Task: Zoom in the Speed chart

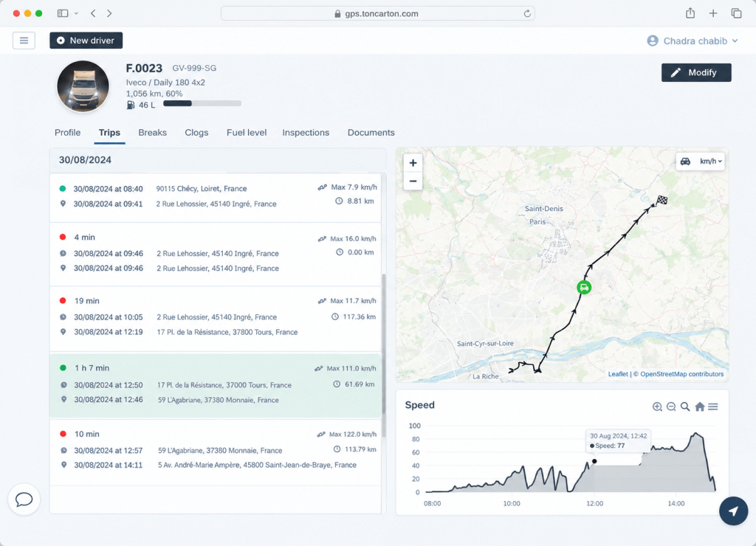Action: (656, 407)
